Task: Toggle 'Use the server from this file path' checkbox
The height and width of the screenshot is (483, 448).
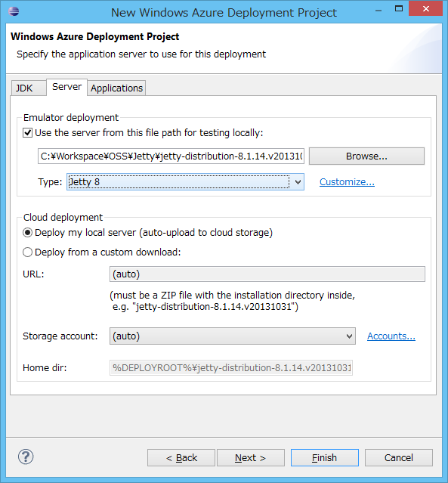Action: pos(27,133)
